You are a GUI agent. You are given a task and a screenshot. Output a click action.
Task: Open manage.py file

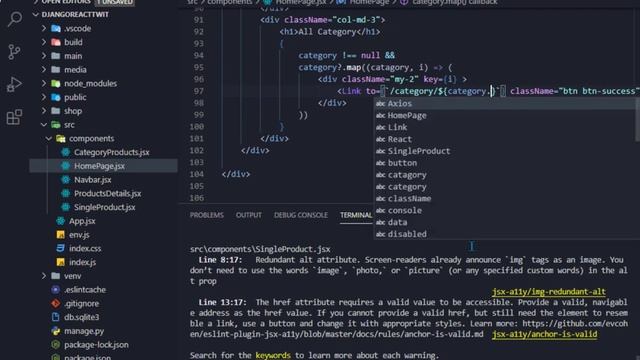(x=84, y=331)
